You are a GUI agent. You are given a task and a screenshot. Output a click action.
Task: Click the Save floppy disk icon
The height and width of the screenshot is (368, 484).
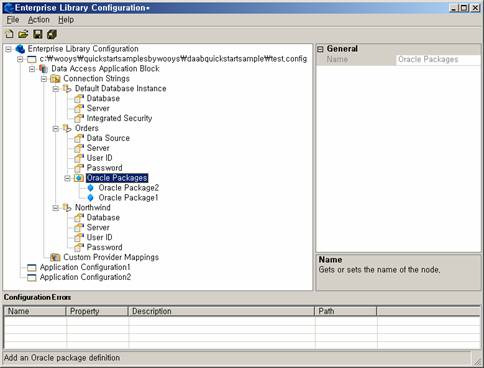[x=38, y=34]
